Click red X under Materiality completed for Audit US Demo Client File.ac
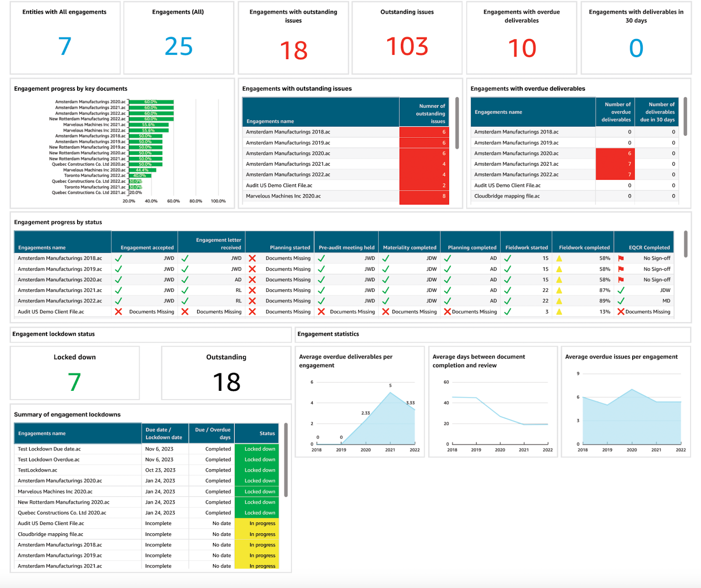The height and width of the screenshot is (588, 701). coord(386,312)
